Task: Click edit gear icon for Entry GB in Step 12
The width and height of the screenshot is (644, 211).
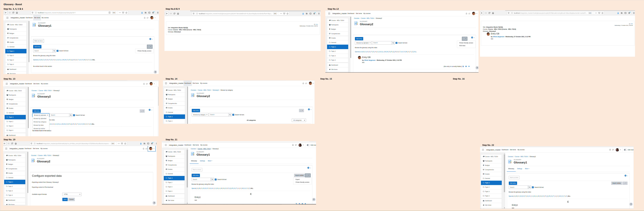Action: (466, 66)
